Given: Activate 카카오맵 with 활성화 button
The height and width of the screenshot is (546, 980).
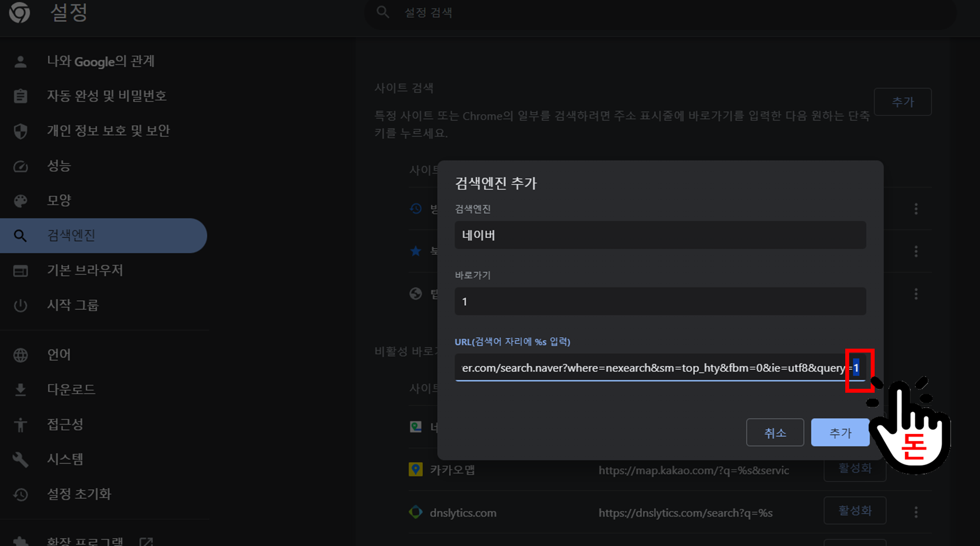Looking at the screenshot, I should coord(855,469).
